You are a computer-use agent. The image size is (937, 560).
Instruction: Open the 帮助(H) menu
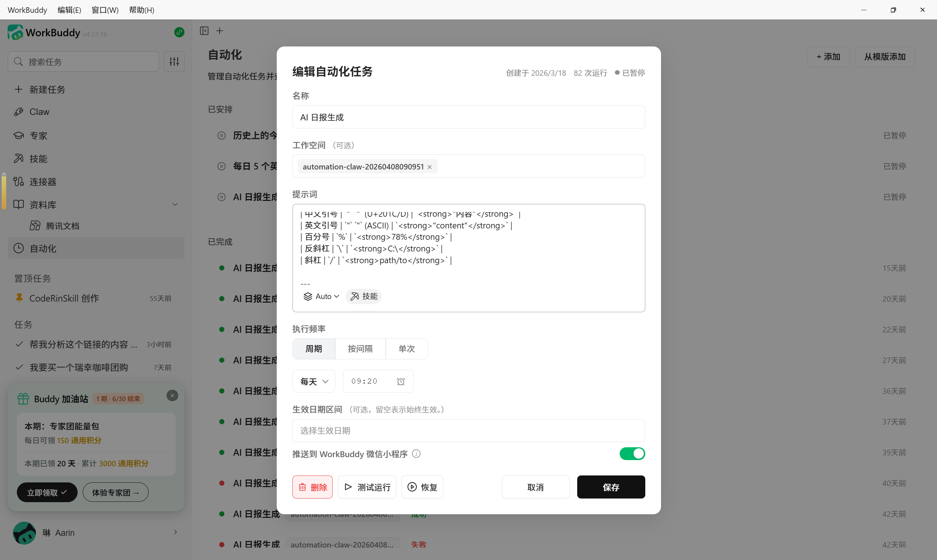pyautogui.click(x=142, y=10)
